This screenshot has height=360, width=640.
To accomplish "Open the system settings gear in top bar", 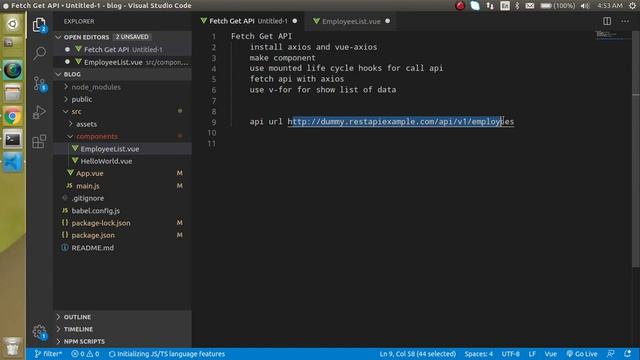I will tap(632, 5).
